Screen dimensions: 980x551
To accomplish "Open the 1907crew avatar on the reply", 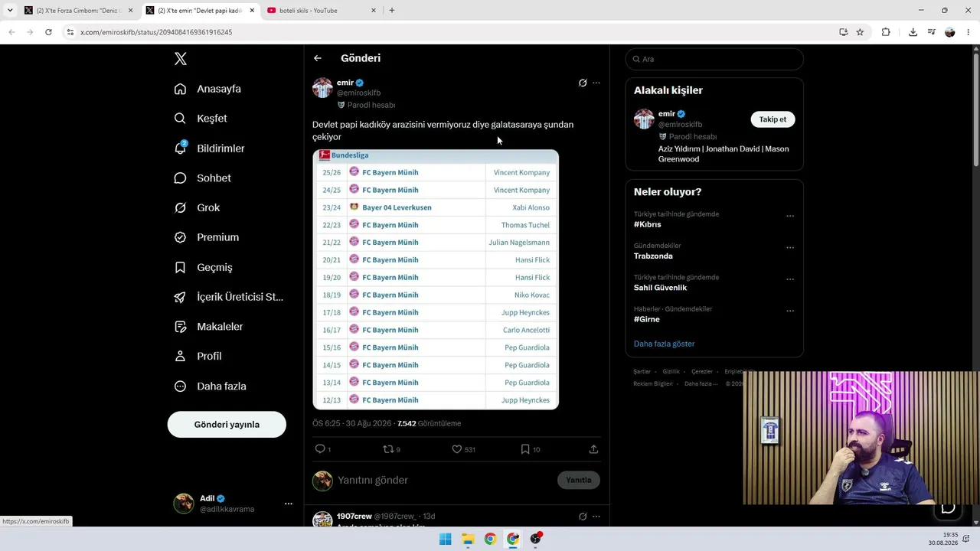I will coord(322,520).
